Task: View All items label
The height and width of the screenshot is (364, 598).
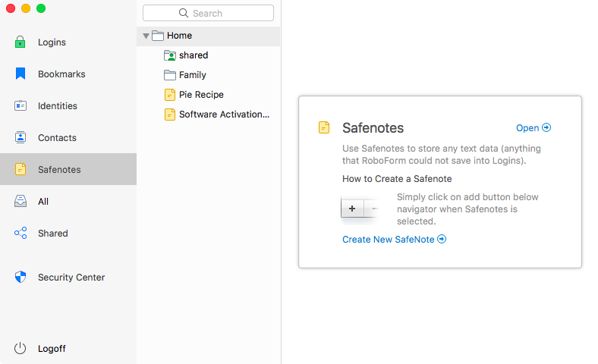Action: coord(43,201)
